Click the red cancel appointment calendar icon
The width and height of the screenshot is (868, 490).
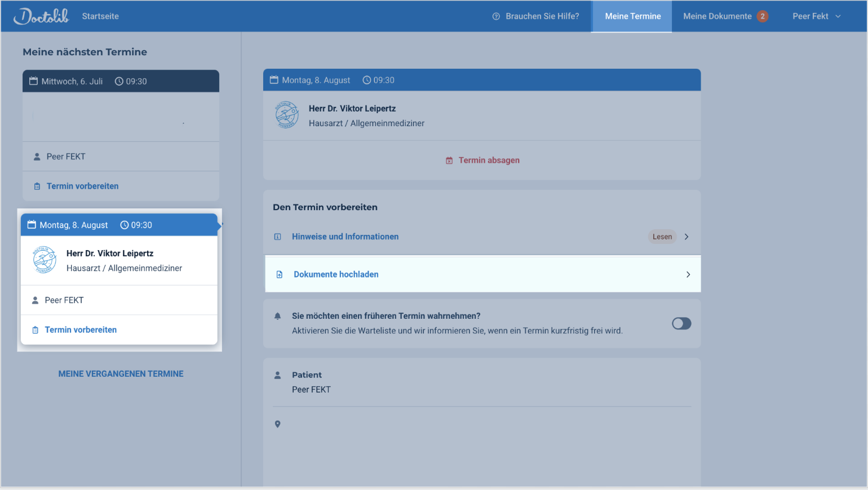point(449,161)
